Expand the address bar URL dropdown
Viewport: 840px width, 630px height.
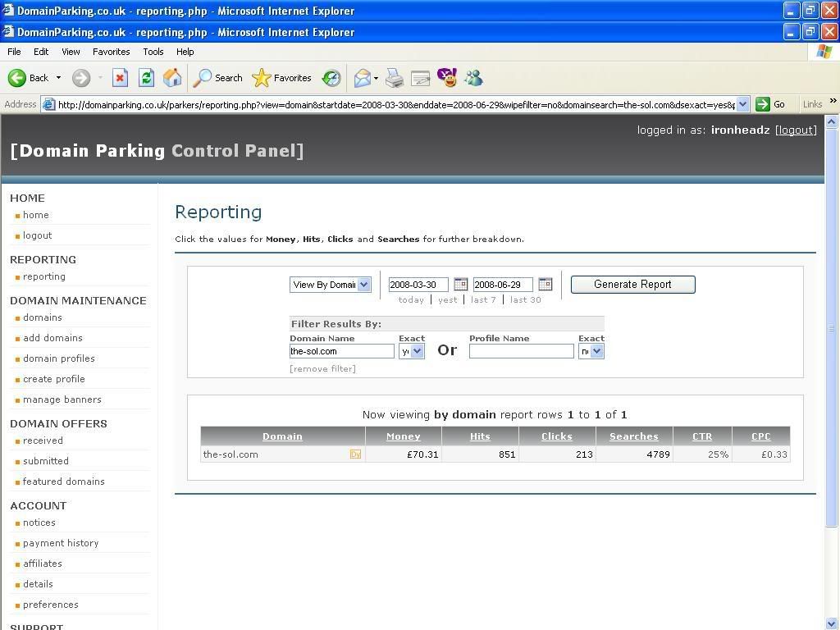(x=742, y=104)
